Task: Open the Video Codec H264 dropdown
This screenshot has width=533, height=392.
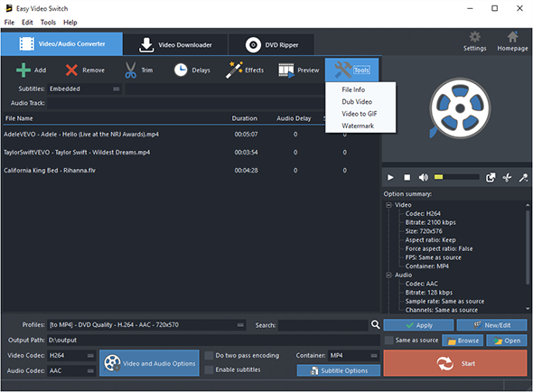Action: (90, 356)
